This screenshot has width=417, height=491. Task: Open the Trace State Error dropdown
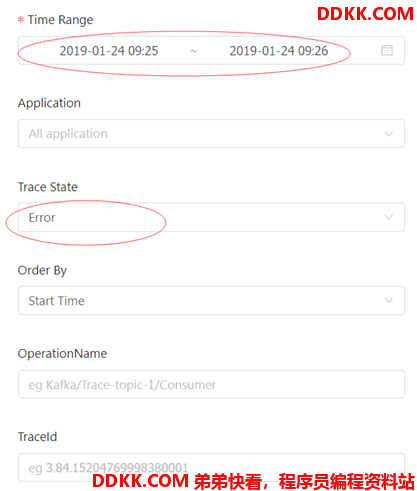pos(211,217)
